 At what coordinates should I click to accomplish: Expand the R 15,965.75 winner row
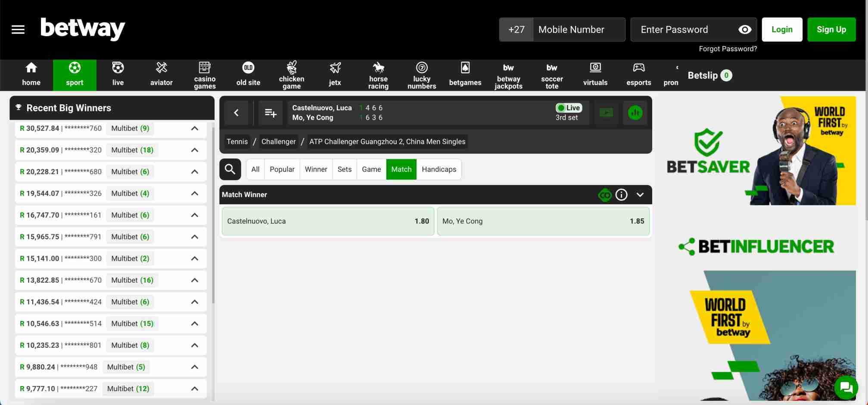[x=195, y=237]
